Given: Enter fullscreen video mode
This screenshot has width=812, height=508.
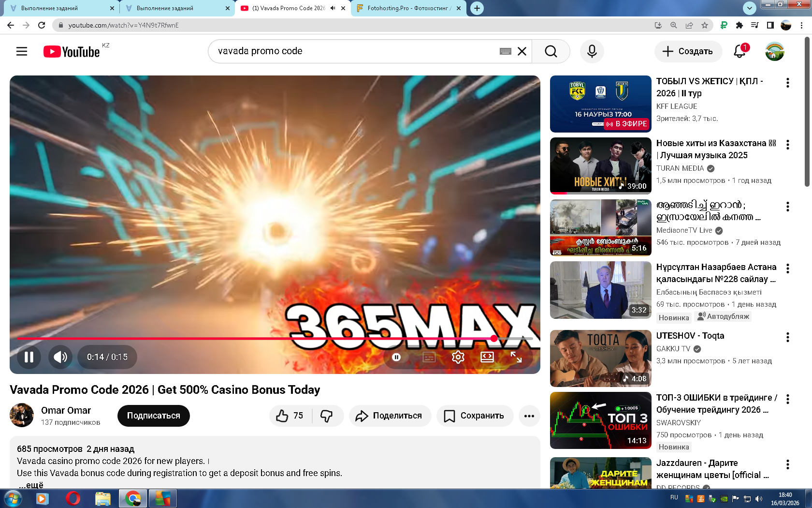Looking at the screenshot, I should [x=516, y=357].
